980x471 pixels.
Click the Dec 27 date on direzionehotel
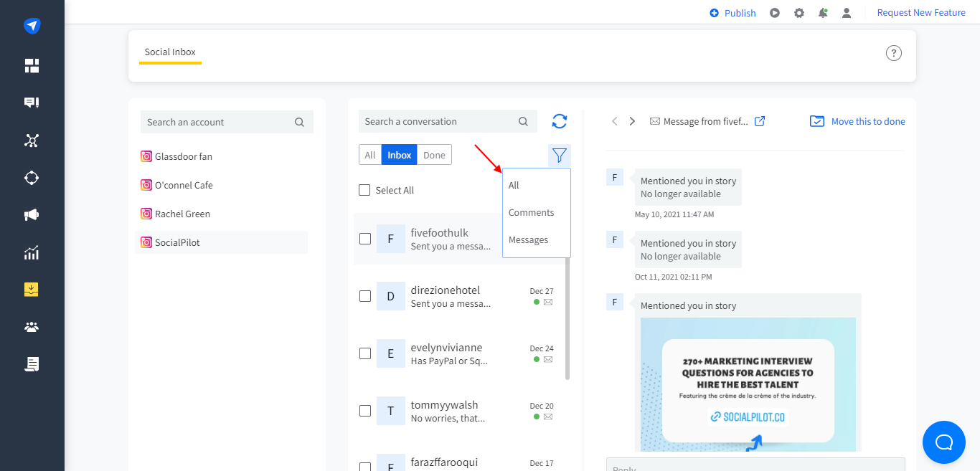[542, 291]
